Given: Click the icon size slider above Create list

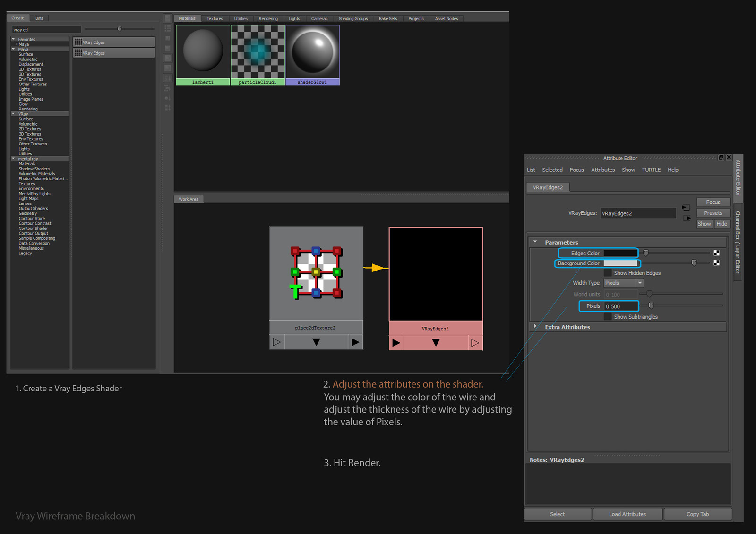Looking at the screenshot, I should tap(119, 29).
